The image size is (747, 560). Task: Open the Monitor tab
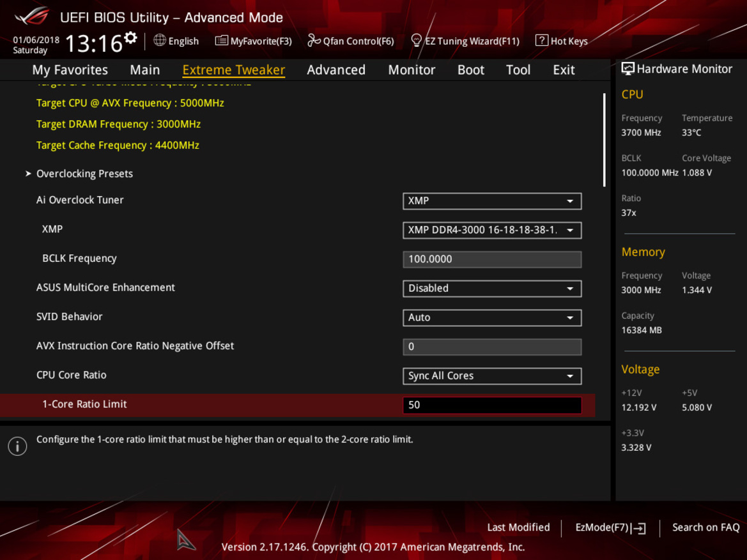(x=412, y=70)
